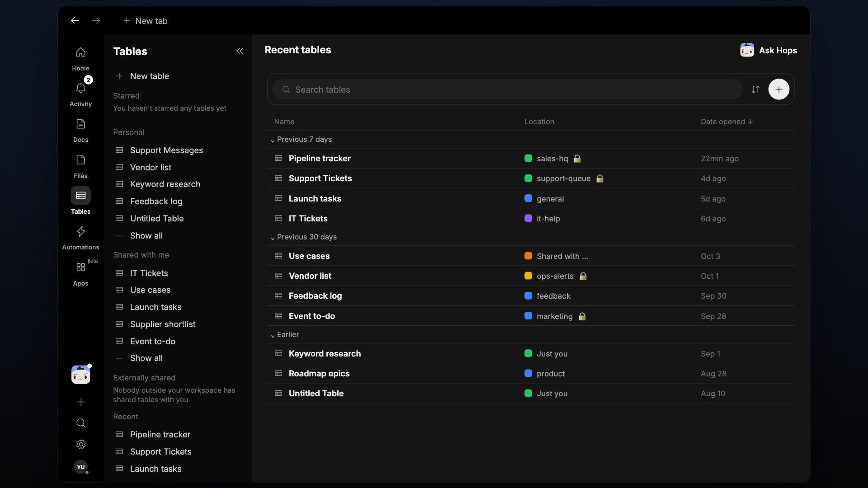Open Ask Hops assistant

768,50
